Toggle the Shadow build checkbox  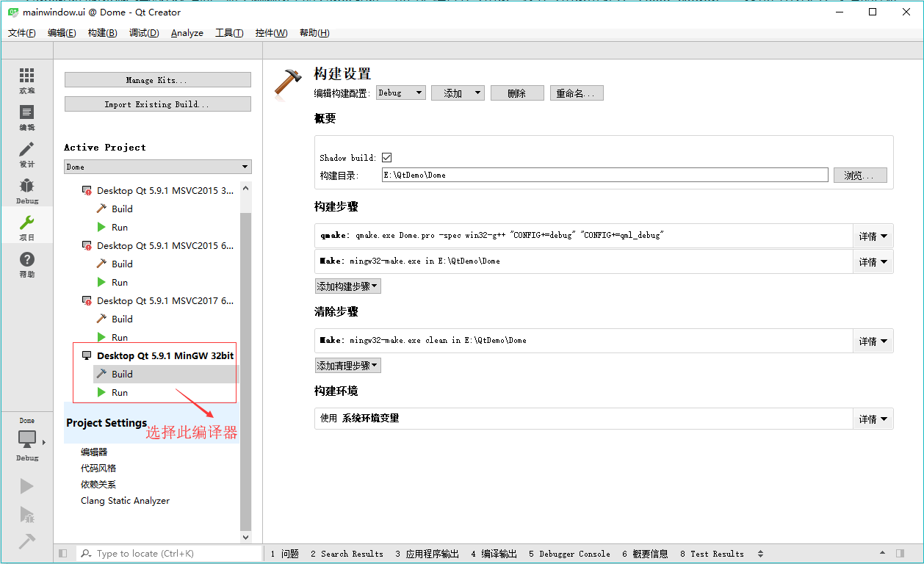(x=387, y=157)
